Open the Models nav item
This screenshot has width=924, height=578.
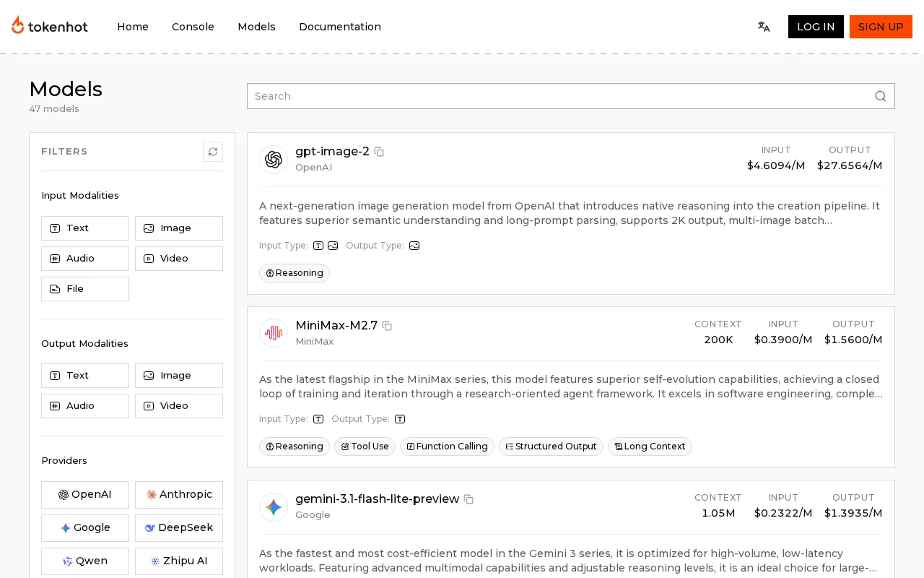[256, 27]
